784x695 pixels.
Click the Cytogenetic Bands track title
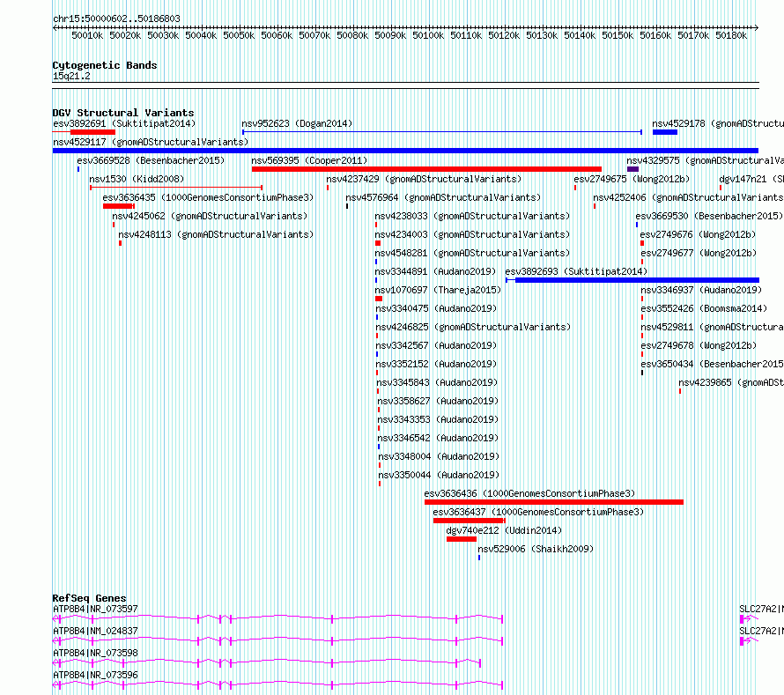[105, 65]
